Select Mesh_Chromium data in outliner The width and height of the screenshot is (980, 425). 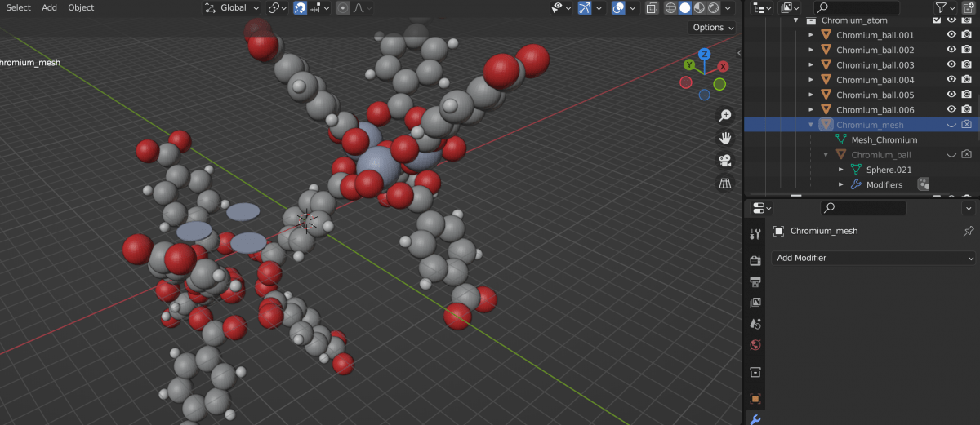[x=884, y=139]
